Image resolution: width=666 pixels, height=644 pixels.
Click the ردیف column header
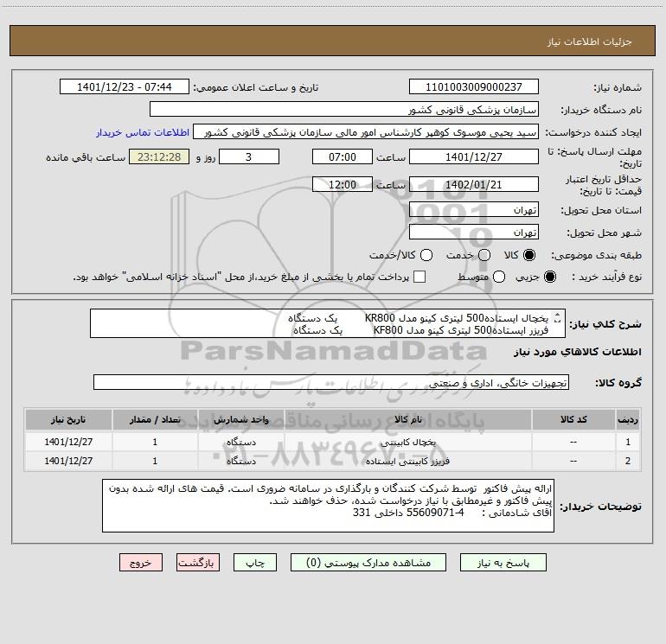(628, 420)
